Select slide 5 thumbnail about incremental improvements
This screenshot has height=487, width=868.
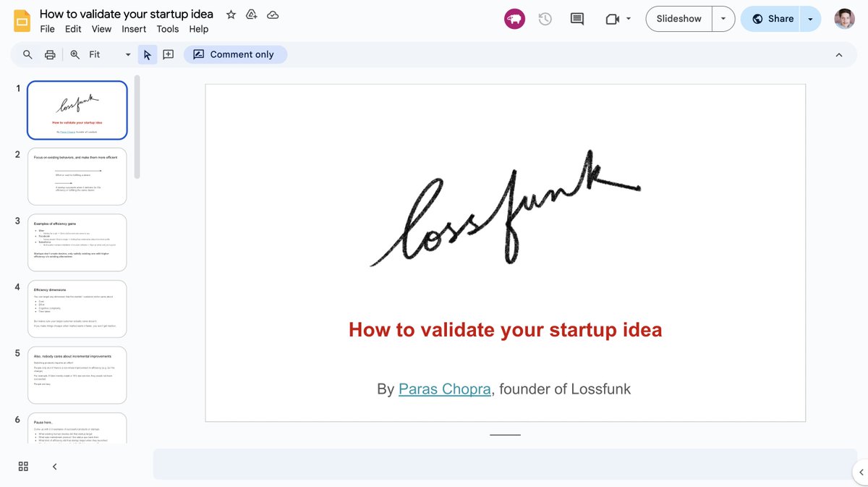[77, 375]
